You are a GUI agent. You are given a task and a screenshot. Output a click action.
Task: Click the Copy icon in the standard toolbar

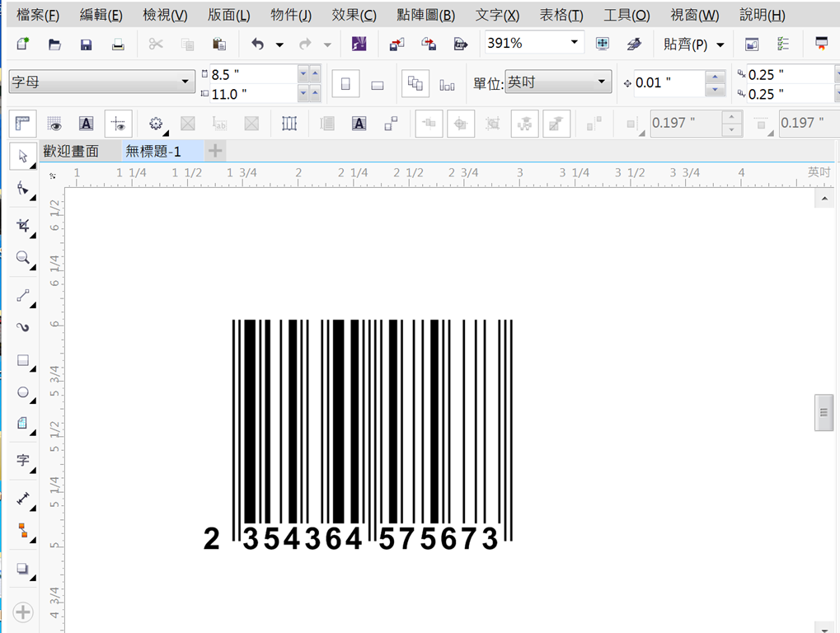pos(187,45)
